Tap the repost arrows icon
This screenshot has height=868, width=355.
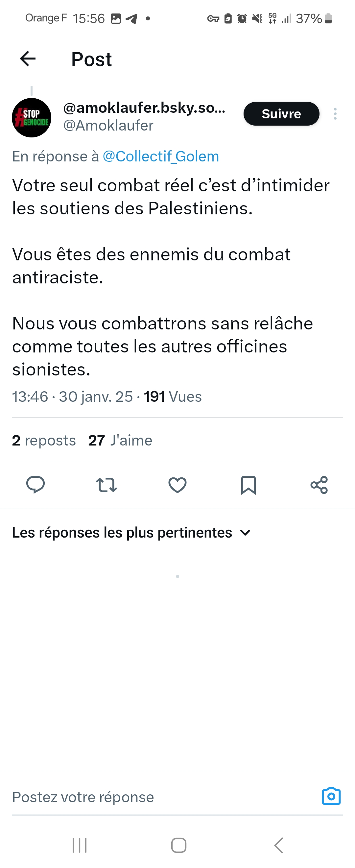click(106, 485)
